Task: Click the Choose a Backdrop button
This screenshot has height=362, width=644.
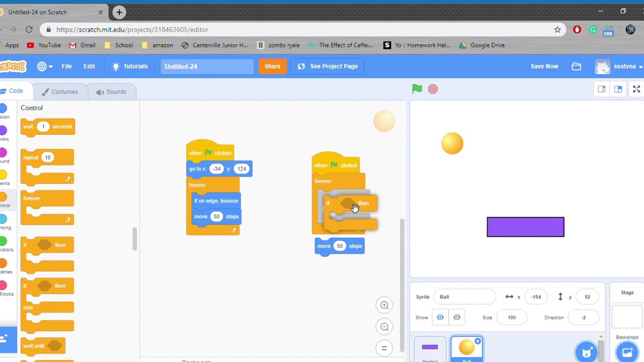Action: pyautogui.click(x=627, y=351)
